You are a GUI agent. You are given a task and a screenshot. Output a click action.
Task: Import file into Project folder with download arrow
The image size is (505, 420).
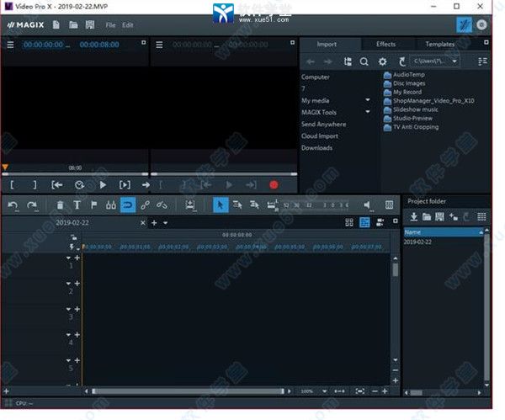point(414,217)
